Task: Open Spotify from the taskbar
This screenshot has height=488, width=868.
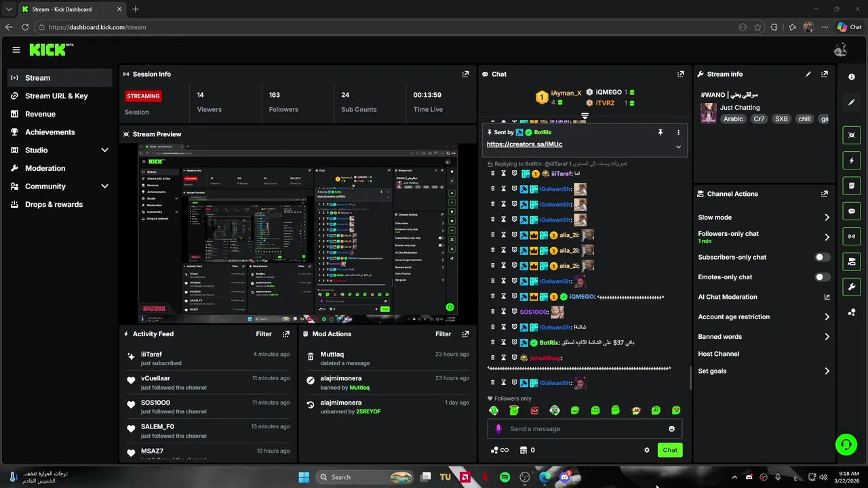Action: tap(505, 477)
